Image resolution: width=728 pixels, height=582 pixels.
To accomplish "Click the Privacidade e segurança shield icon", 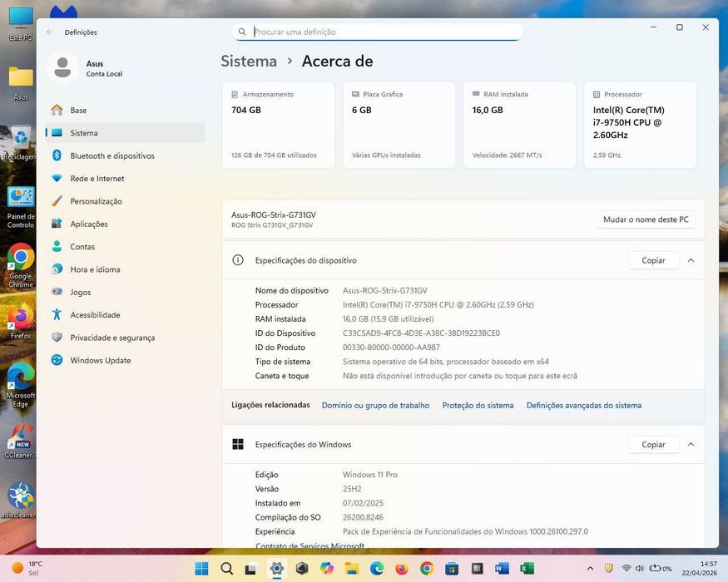I will (x=57, y=338).
